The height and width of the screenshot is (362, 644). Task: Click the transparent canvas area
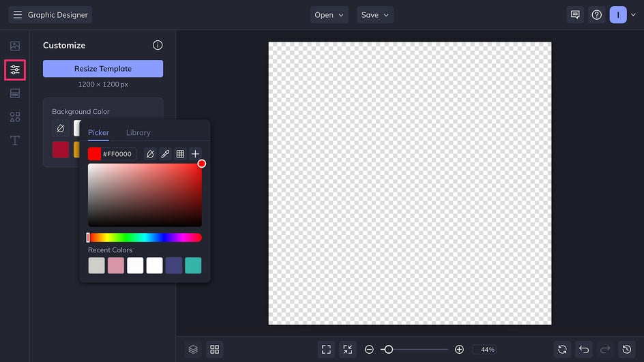click(x=410, y=183)
